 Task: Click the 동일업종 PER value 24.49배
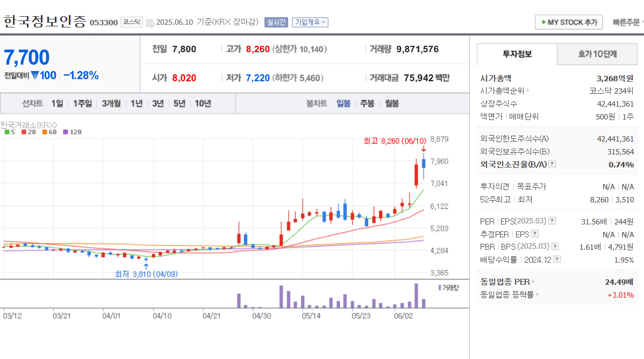[619, 282]
